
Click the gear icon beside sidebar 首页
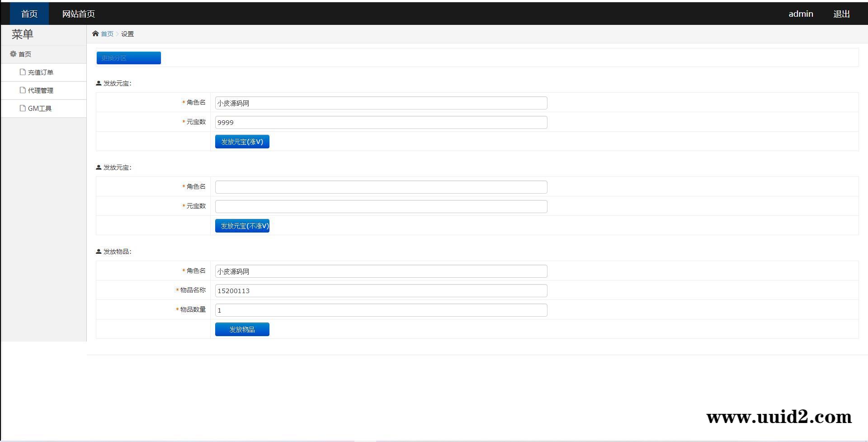[13, 54]
